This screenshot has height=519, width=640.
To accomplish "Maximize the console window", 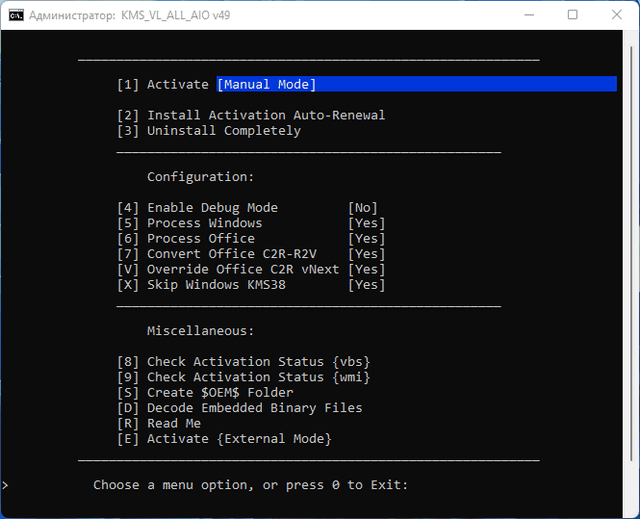I will [x=572, y=15].
